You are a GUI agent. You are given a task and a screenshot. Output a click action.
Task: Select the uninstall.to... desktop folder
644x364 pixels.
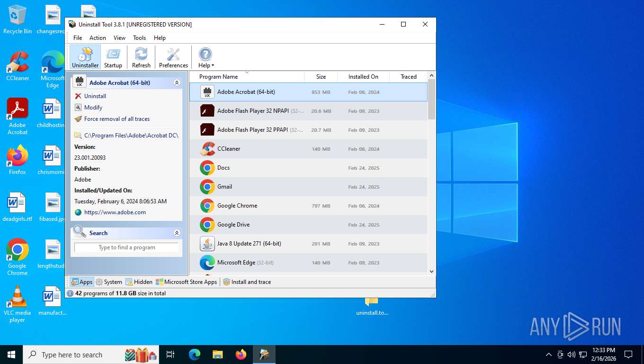tap(372, 307)
